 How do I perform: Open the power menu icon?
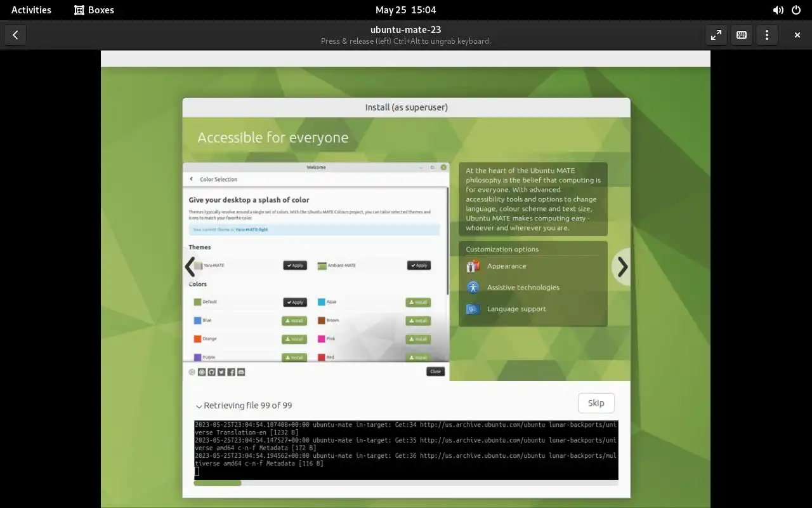tap(796, 10)
